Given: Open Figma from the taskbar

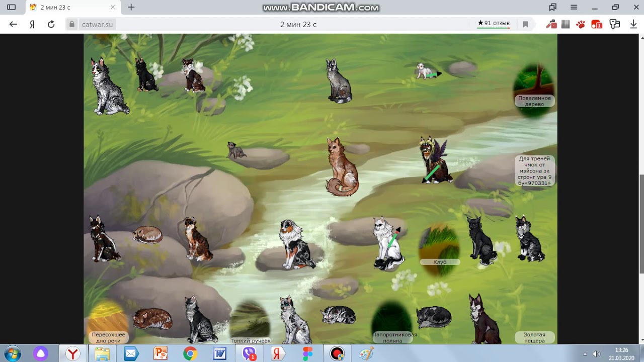Looking at the screenshot, I should 307,353.
